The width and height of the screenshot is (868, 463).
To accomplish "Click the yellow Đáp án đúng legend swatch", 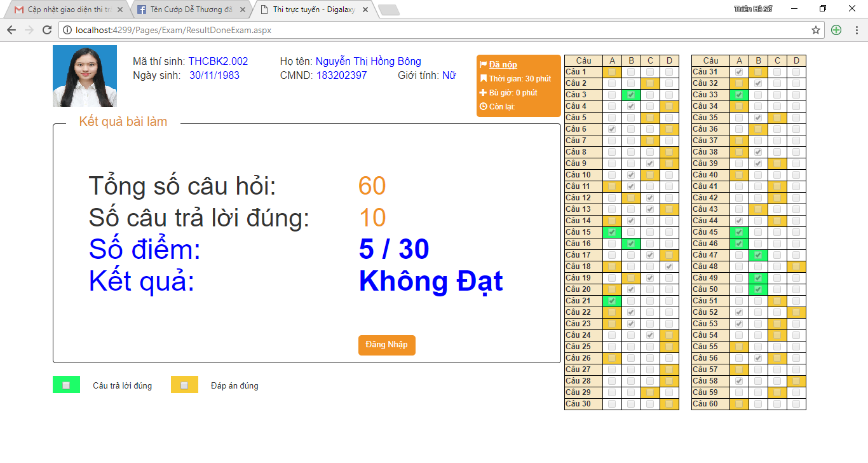I will [x=184, y=385].
